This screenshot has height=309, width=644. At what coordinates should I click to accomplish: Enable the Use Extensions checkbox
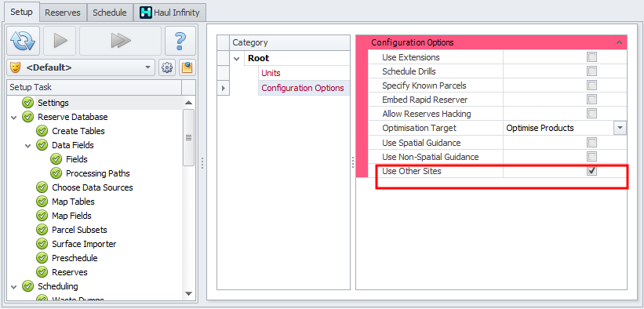click(x=591, y=57)
